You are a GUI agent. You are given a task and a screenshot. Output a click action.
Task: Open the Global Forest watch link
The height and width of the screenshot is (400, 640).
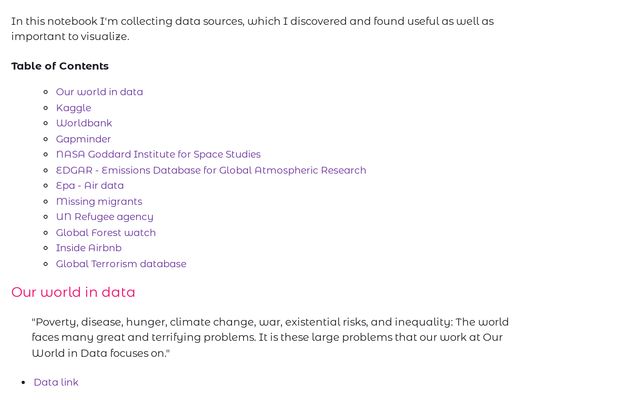point(106,233)
